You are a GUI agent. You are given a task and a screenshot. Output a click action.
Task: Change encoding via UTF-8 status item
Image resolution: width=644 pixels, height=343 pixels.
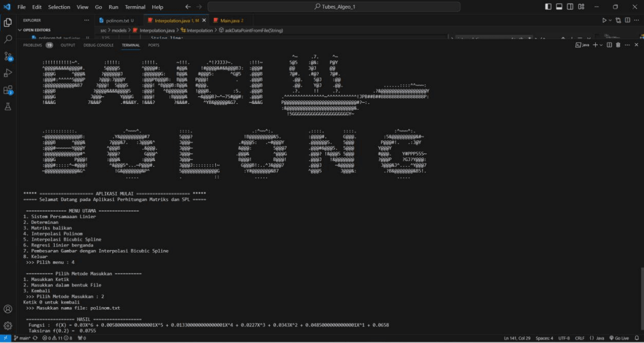point(564,338)
